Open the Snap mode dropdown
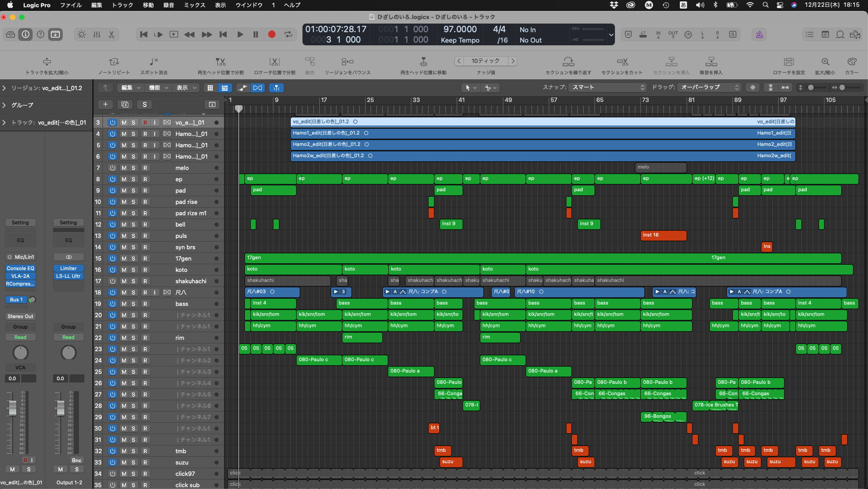Viewport: 868px width, 489px height. [x=607, y=87]
